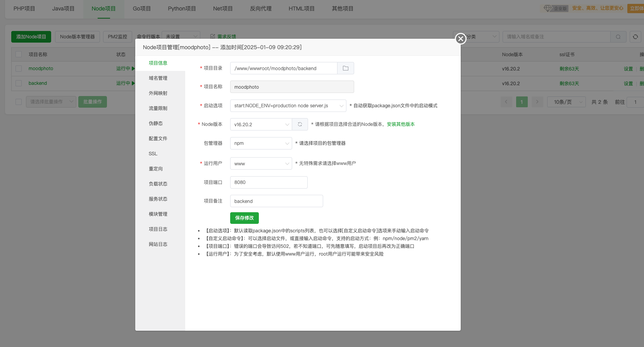Viewport: 644px width, 347px height.
Task: Go to the previous page arrow
Action: [x=506, y=102]
